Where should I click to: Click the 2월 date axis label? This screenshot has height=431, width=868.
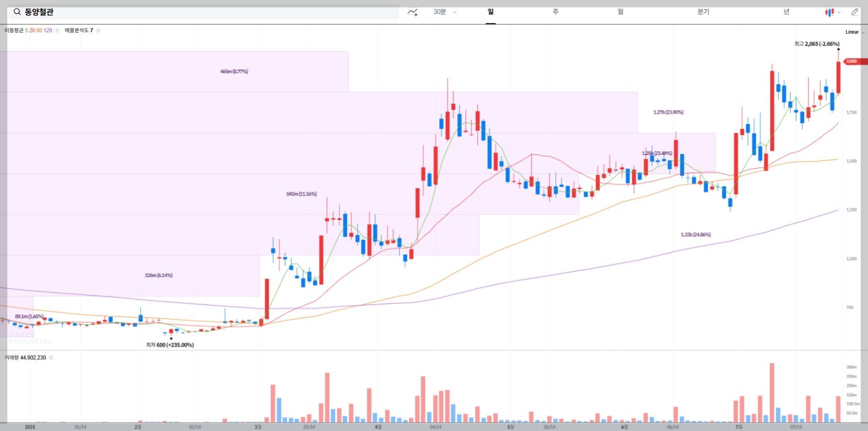pos(138,427)
